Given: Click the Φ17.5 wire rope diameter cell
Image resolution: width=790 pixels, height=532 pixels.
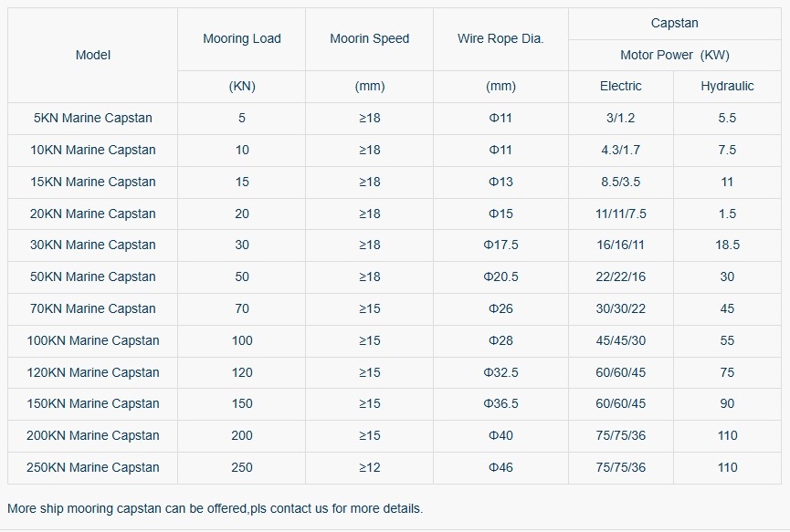Looking at the screenshot, I should pos(500,245).
